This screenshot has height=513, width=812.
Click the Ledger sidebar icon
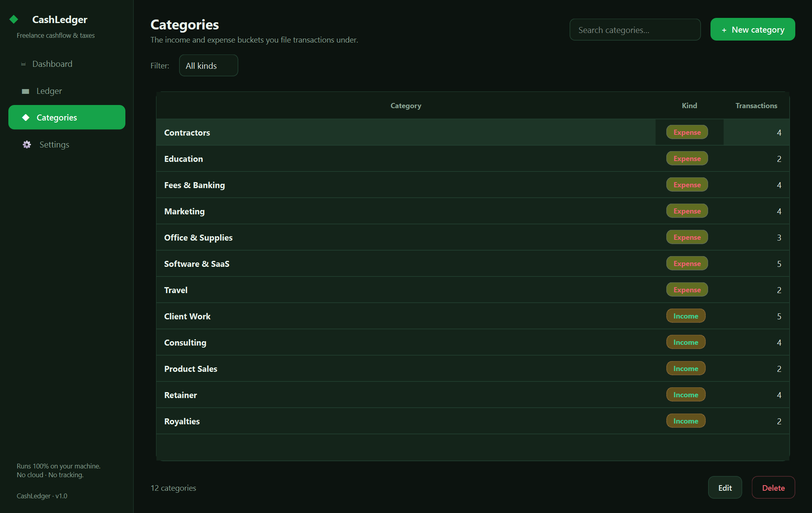click(x=25, y=91)
